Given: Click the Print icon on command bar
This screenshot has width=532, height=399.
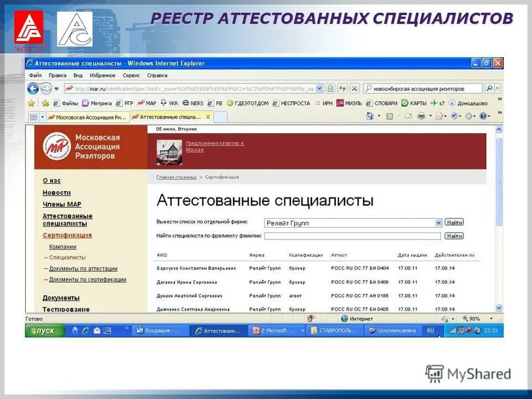Looking at the screenshot, I should (422, 115).
